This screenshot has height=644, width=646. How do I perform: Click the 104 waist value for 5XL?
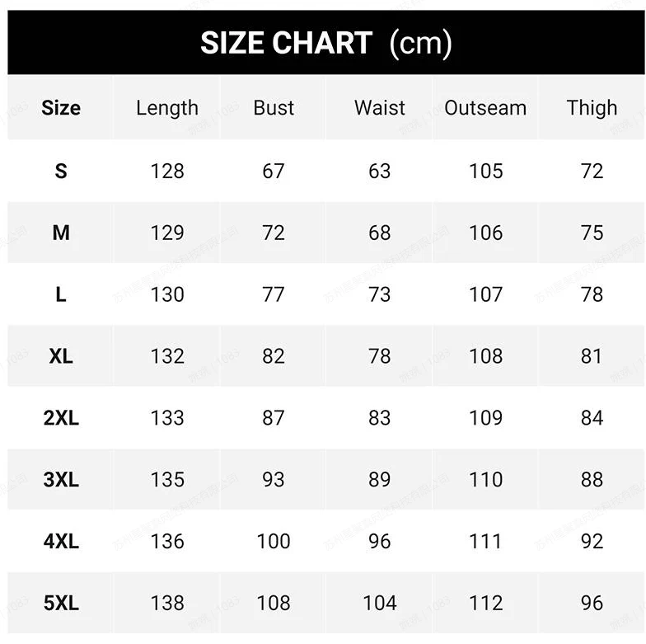[379, 603]
